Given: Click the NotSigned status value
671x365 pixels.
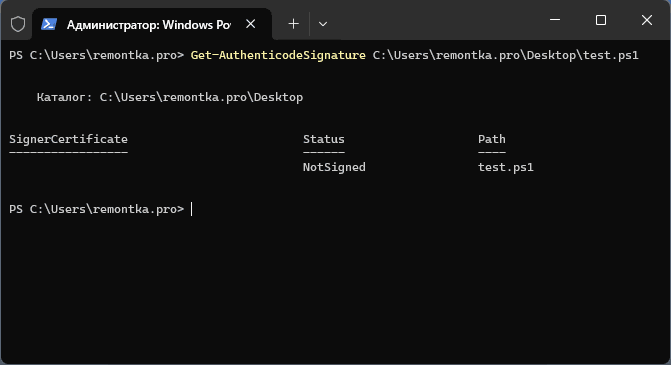Looking at the screenshot, I should click(334, 167).
